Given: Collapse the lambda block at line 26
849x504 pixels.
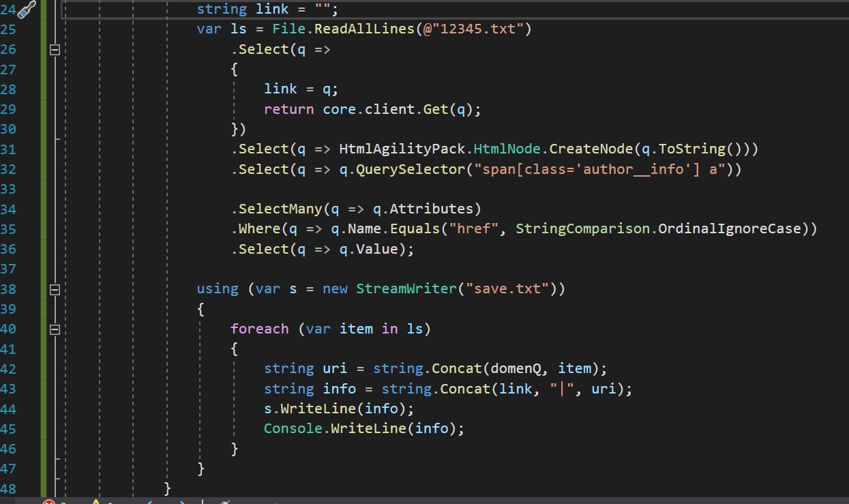Looking at the screenshot, I should pyautogui.click(x=55, y=49).
